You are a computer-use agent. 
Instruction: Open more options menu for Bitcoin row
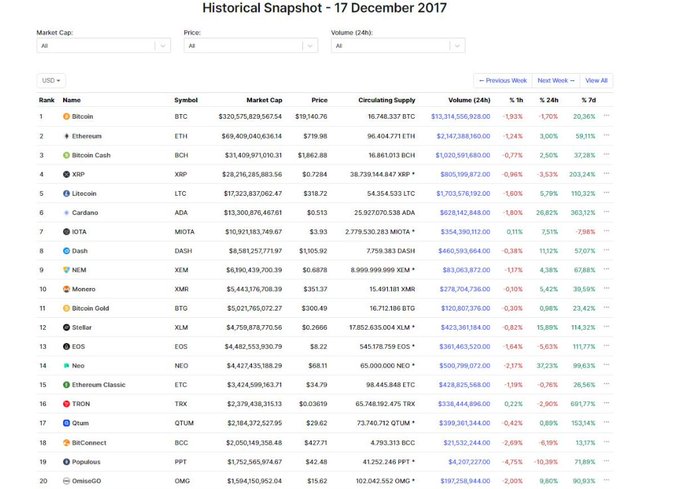click(x=606, y=116)
